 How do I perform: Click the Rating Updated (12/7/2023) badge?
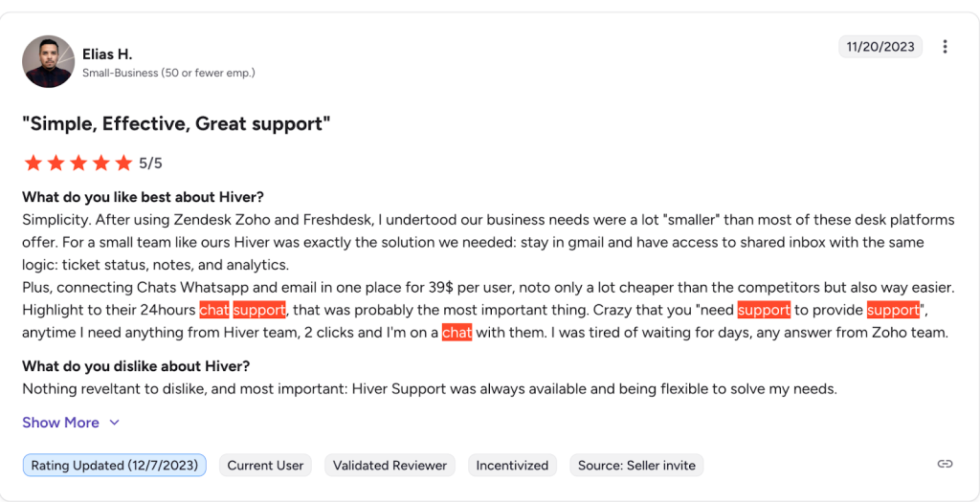pyautogui.click(x=115, y=466)
